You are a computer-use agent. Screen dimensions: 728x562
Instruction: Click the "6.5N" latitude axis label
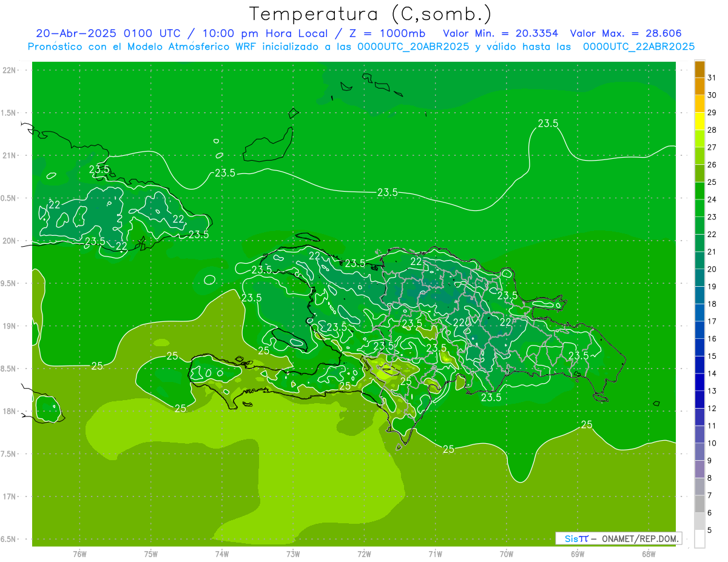tap(9, 539)
